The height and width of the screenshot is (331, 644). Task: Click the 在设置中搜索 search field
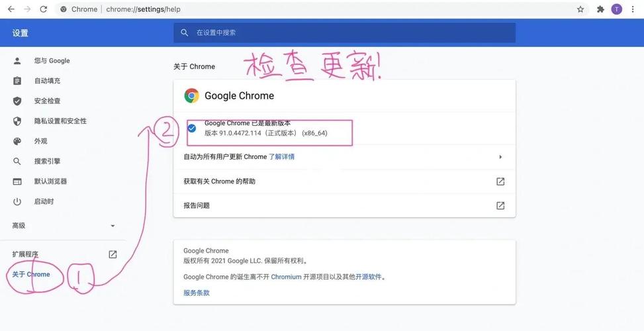coord(344,32)
